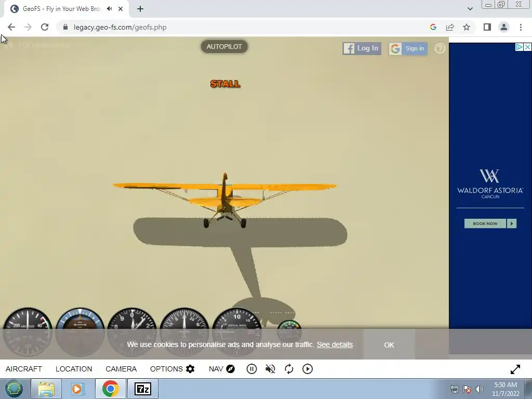Open the help question mark icon
This screenshot has width=532, height=399.
pos(440,48)
